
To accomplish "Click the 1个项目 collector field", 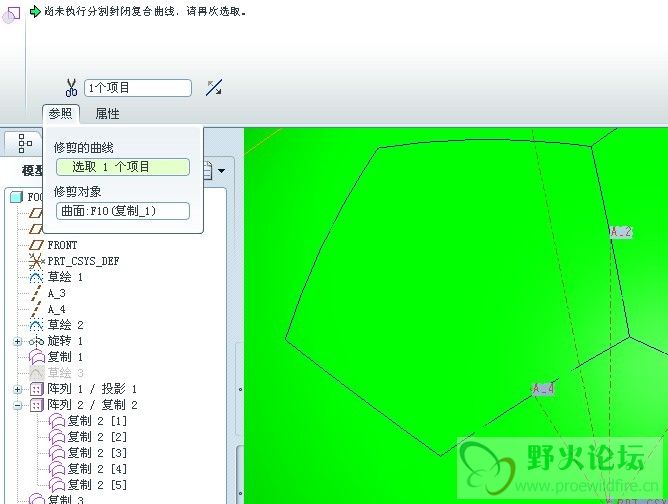I will (x=138, y=88).
